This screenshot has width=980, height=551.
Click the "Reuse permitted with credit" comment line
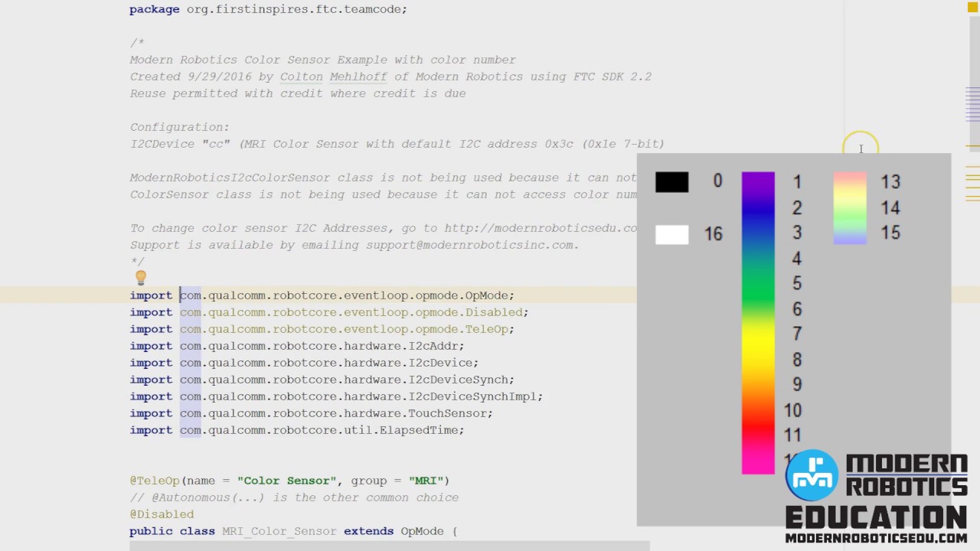pyautogui.click(x=298, y=93)
